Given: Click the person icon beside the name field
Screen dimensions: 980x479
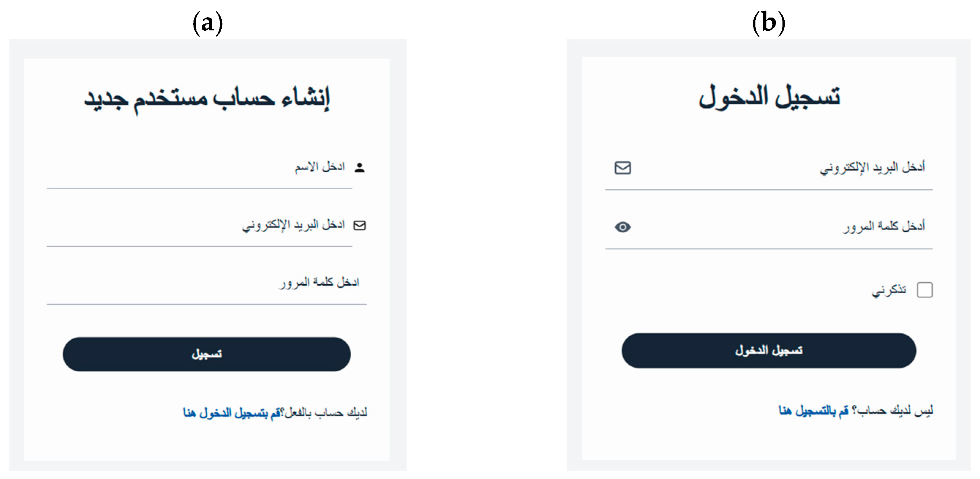Looking at the screenshot, I should [359, 168].
